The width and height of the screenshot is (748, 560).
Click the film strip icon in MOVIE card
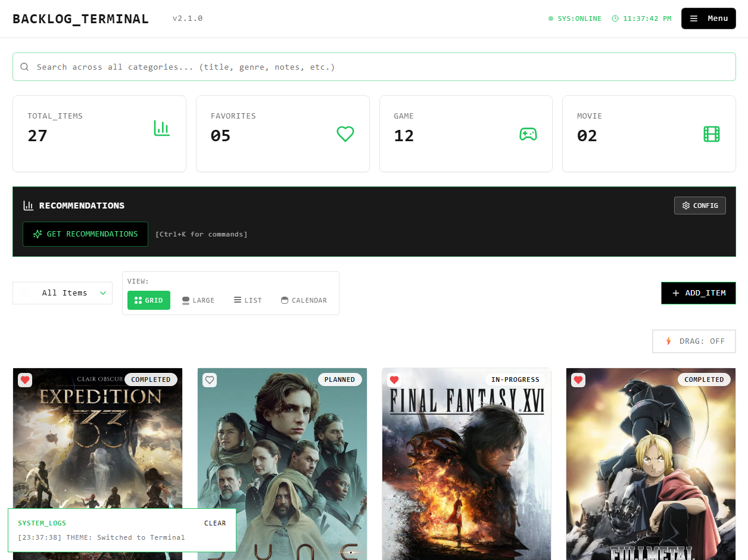[x=712, y=134]
